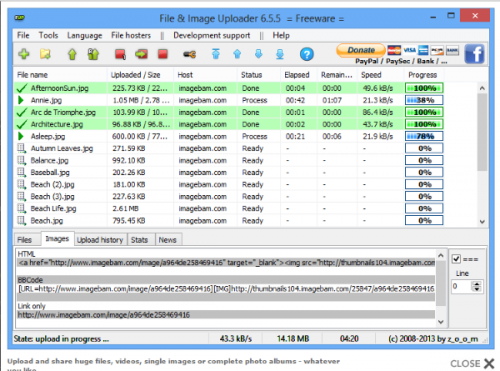Click the green play arrow beside Asleep.jpg
500x371 pixels.
pyautogui.click(x=21, y=136)
